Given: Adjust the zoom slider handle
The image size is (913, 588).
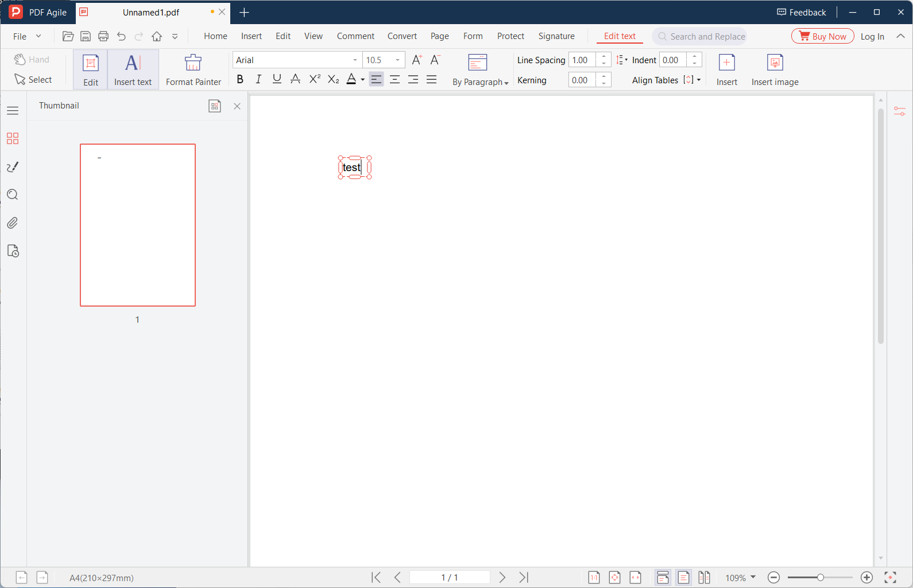Looking at the screenshot, I should [x=821, y=578].
